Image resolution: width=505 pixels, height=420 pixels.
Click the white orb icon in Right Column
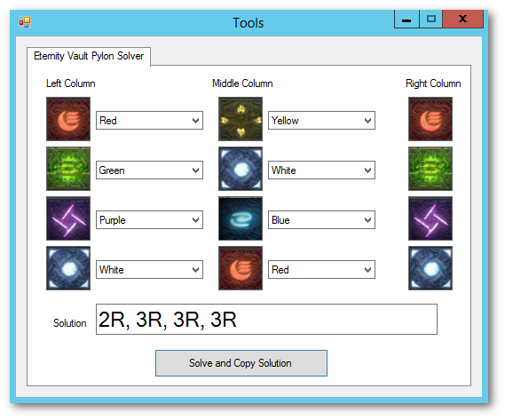[430, 268]
